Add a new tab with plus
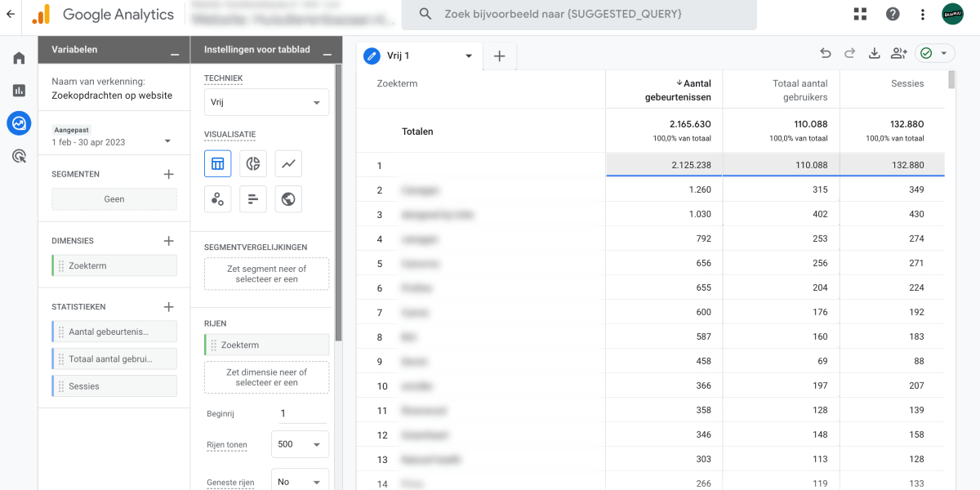980x490 pixels. tap(500, 56)
